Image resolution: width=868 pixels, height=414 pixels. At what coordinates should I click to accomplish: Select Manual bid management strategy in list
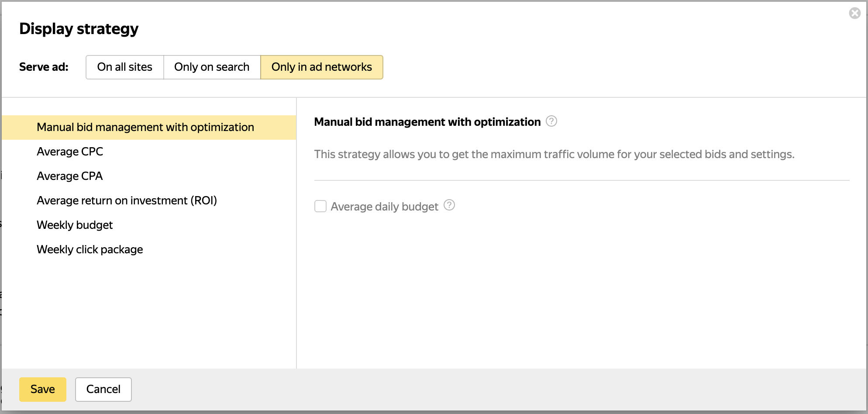tap(145, 127)
